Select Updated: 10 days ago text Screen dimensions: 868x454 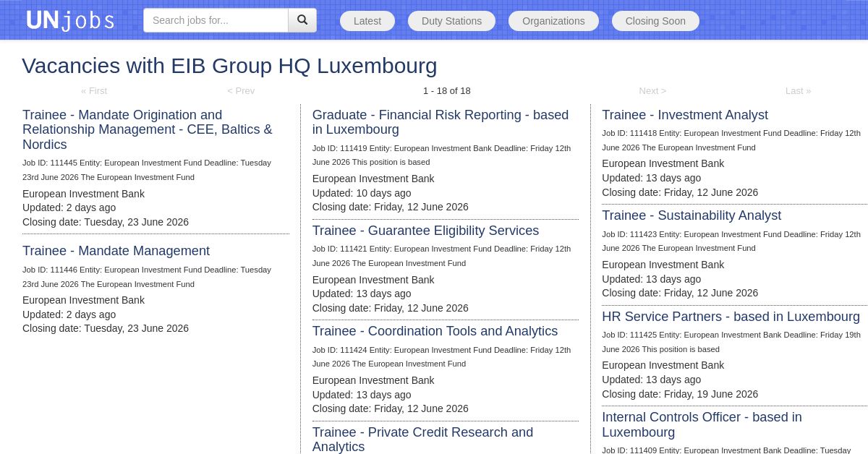pyautogui.click(x=362, y=193)
